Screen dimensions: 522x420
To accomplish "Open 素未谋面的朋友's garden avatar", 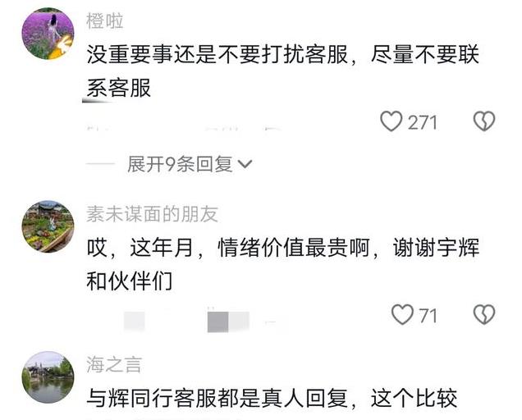I will click(48, 226).
